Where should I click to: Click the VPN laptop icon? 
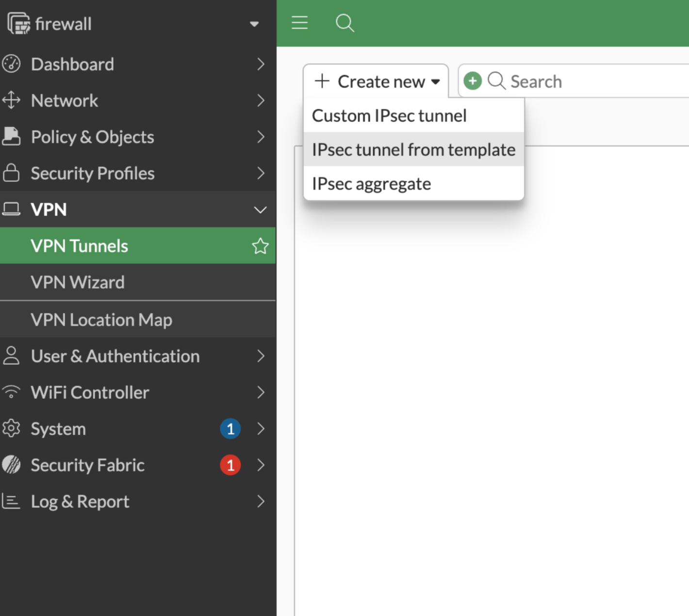[x=12, y=209]
